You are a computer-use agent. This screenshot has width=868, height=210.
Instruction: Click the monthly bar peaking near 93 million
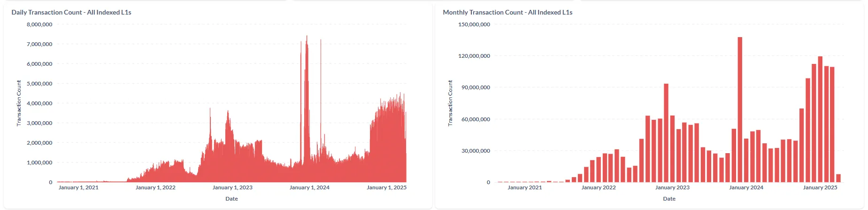point(666,132)
